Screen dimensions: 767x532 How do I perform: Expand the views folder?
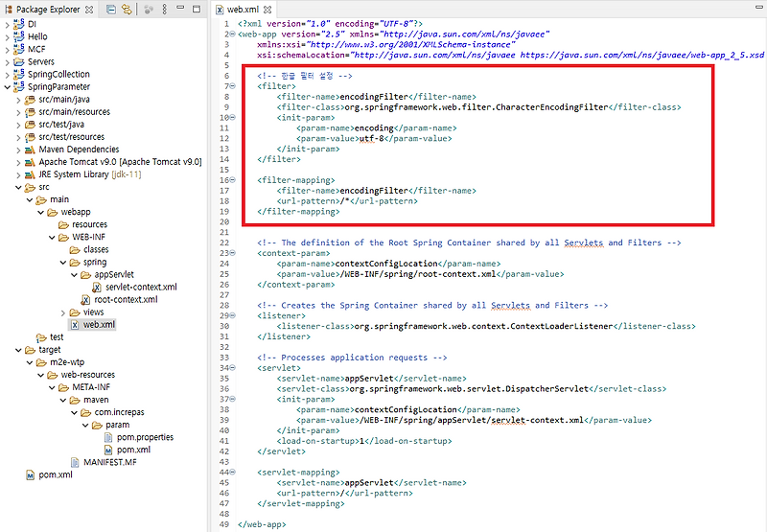(63, 312)
